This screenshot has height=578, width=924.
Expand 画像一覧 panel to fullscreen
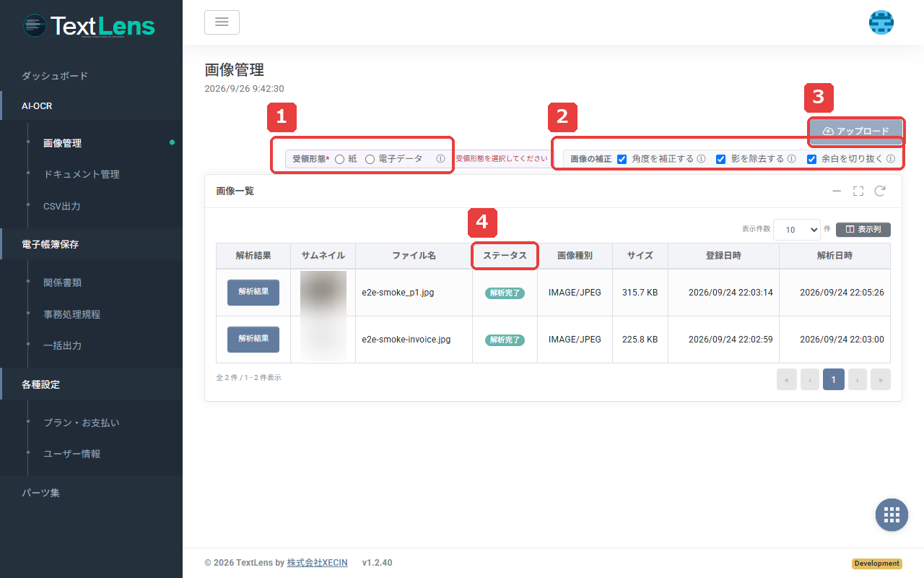tap(858, 191)
